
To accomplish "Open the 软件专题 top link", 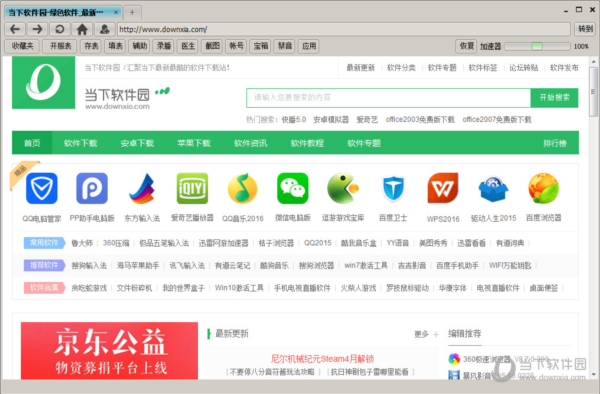I will (442, 68).
